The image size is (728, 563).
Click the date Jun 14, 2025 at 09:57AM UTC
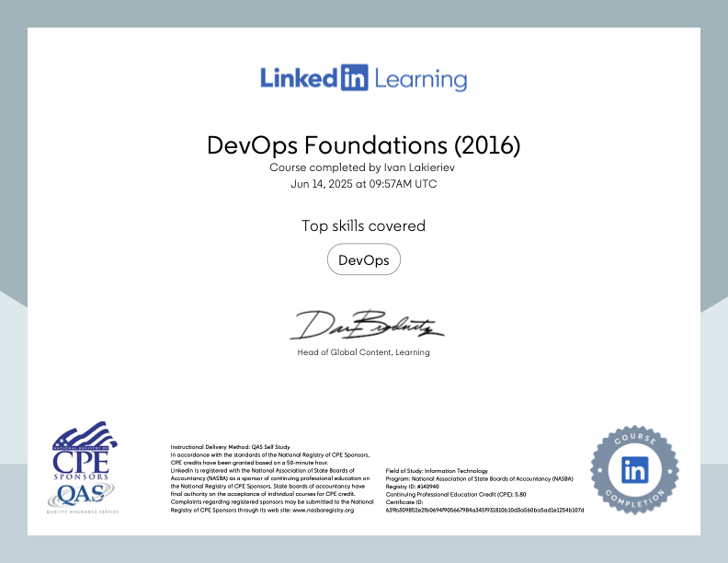363,184
